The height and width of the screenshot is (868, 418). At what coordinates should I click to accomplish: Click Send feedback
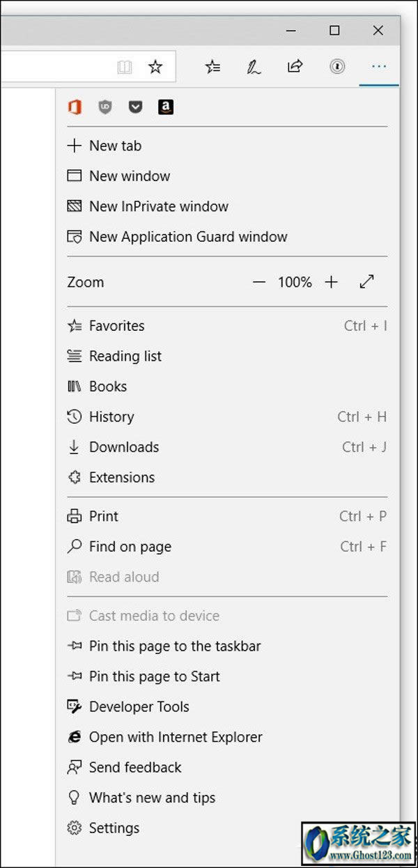tap(134, 767)
